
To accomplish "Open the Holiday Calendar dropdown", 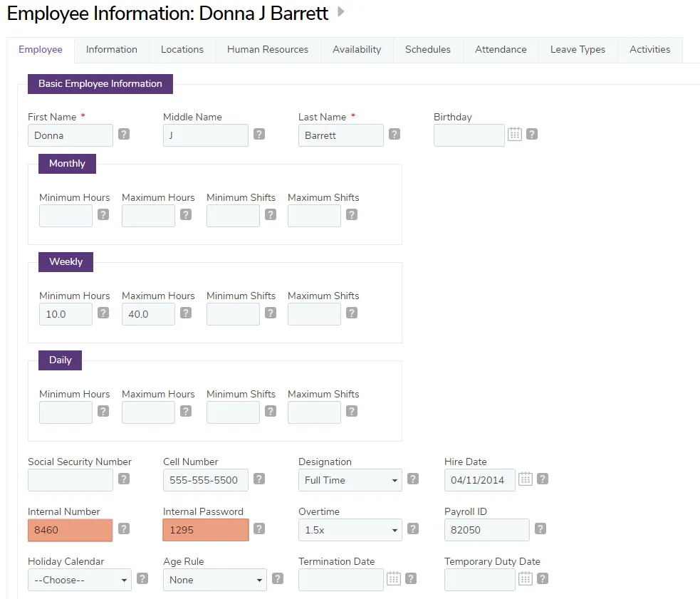I will click(80, 580).
